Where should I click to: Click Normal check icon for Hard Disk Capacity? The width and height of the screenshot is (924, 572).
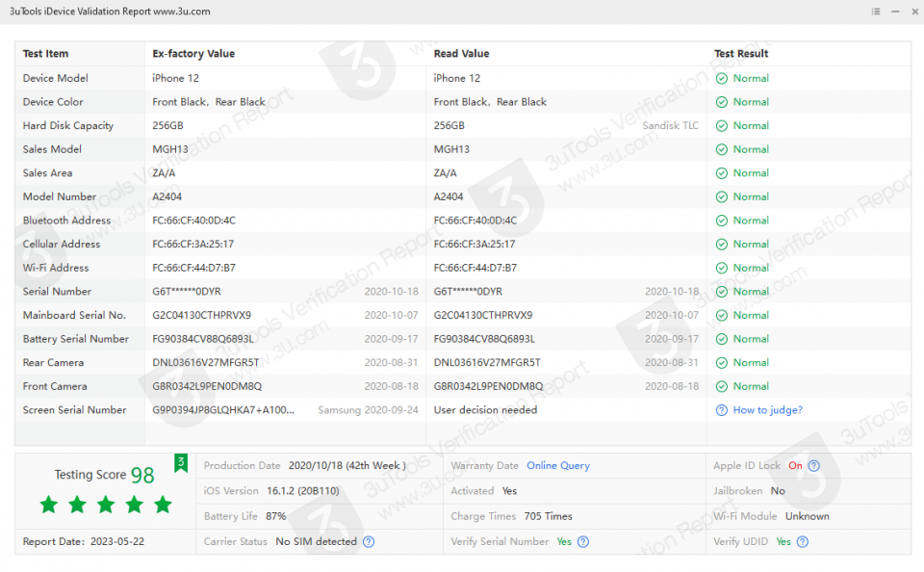[721, 126]
